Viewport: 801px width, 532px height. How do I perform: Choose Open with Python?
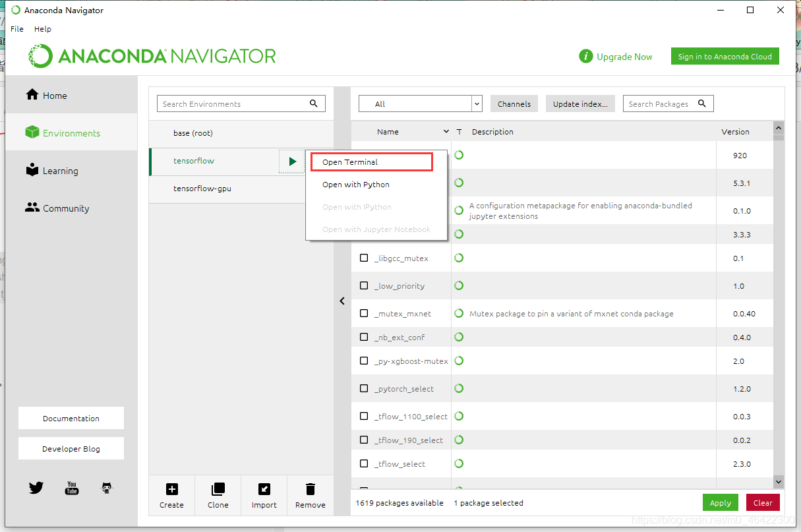coord(376,185)
